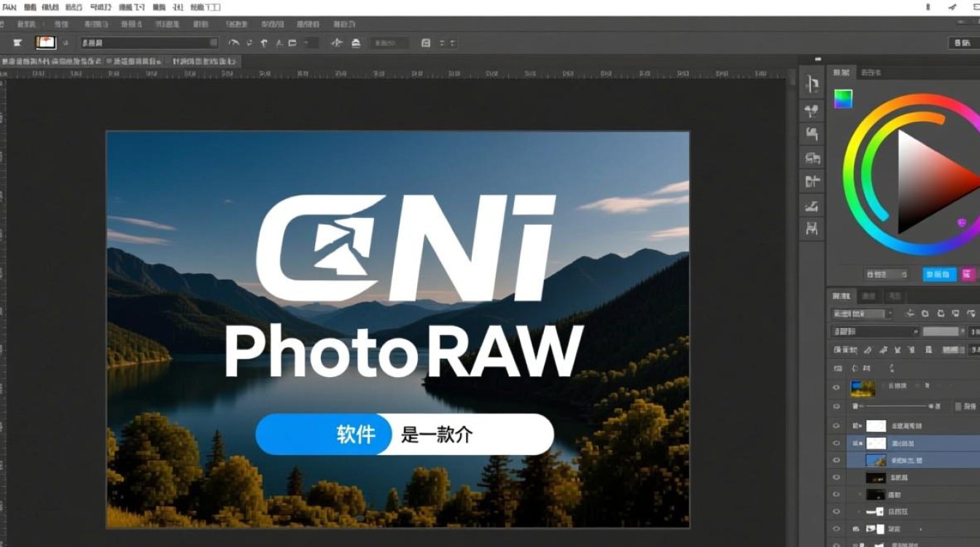This screenshot has width=980, height=547.
Task: Open the first menu in the top menu bar
Action: click(9, 7)
